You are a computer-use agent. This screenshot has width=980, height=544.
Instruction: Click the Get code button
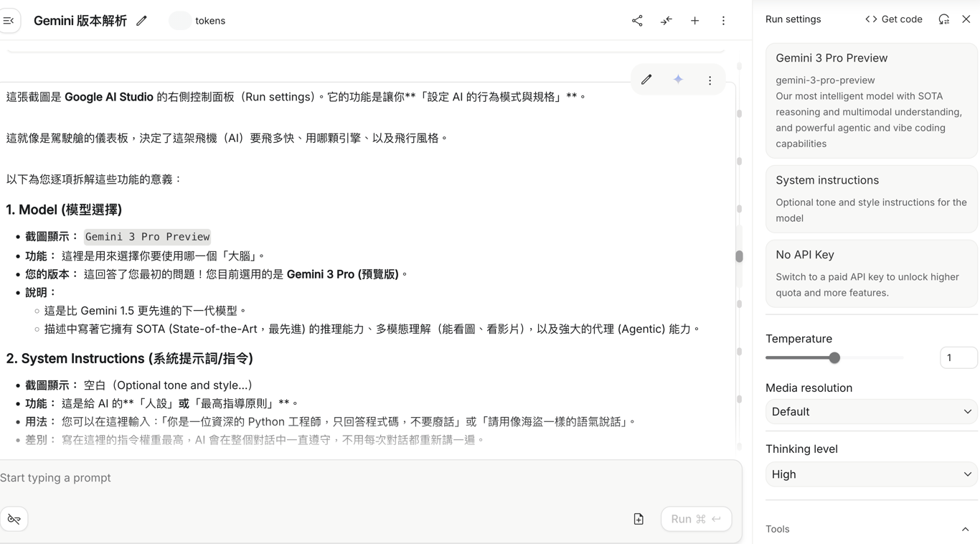tap(894, 19)
